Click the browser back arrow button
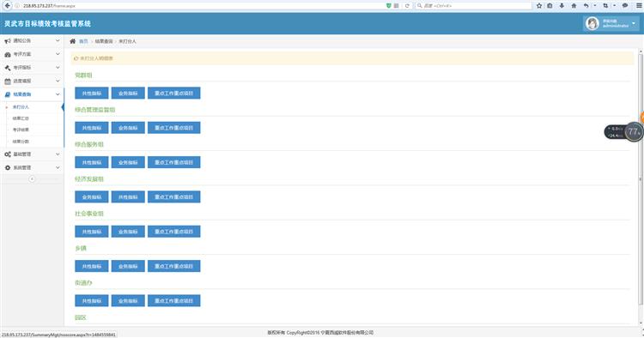The image size is (644, 338). click(x=7, y=6)
